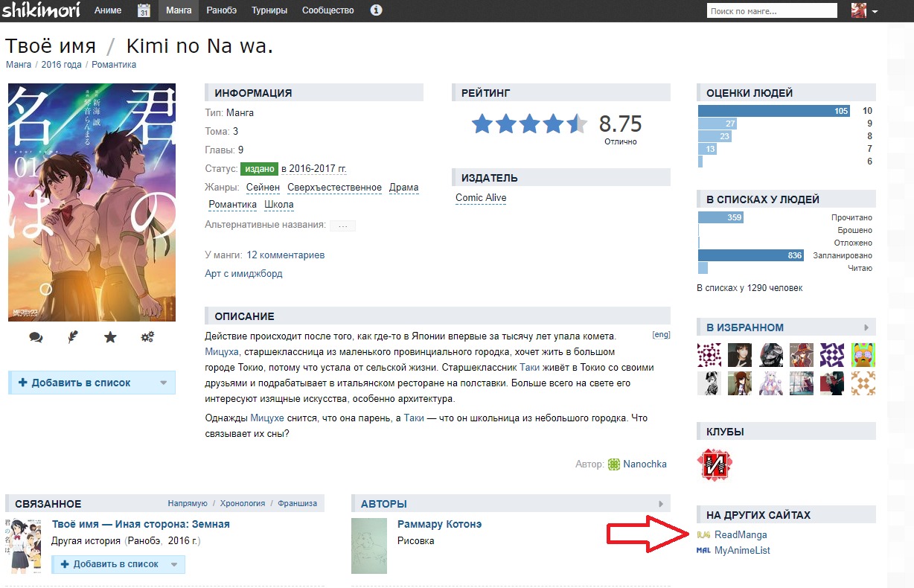Click the info circle icon in navbar

[376, 10]
